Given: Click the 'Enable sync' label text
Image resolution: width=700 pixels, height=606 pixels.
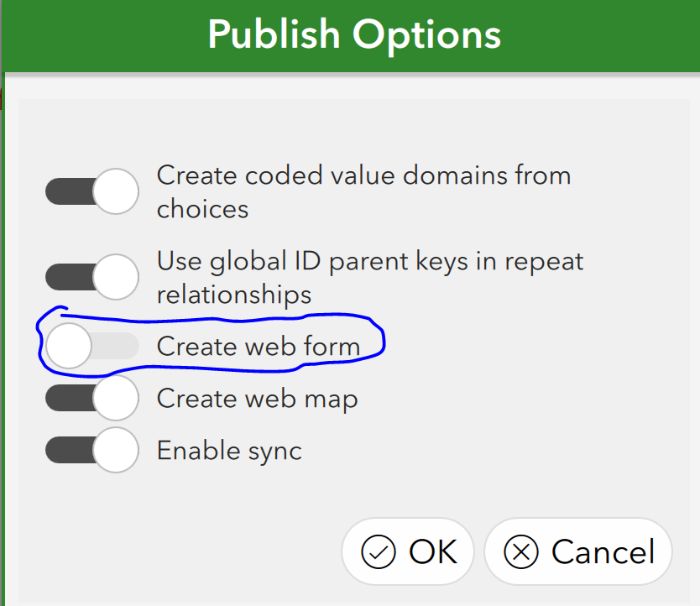Looking at the screenshot, I should [229, 450].
